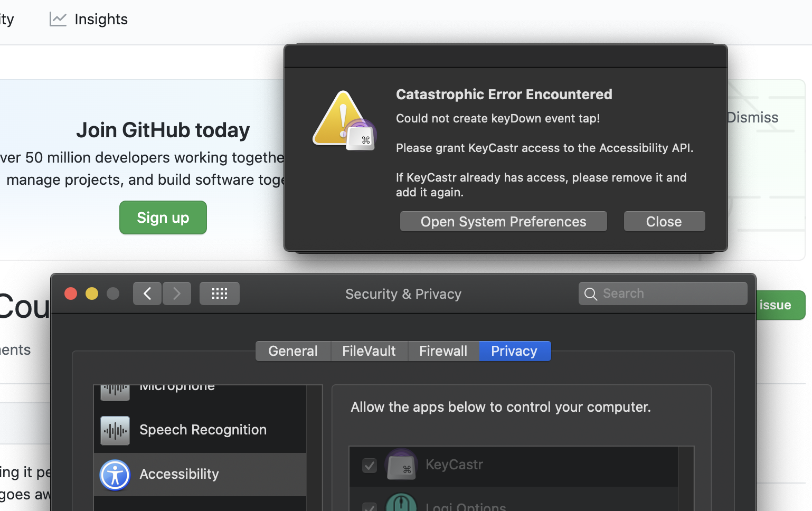Click the green Sign up button
The image size is (812, 511).
click(x=163, y=217)
